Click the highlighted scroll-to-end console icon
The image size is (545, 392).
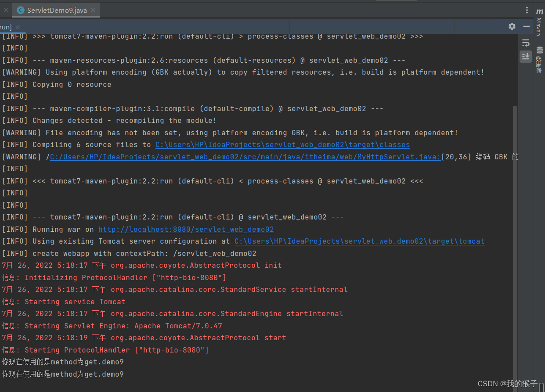pos(526,57)
